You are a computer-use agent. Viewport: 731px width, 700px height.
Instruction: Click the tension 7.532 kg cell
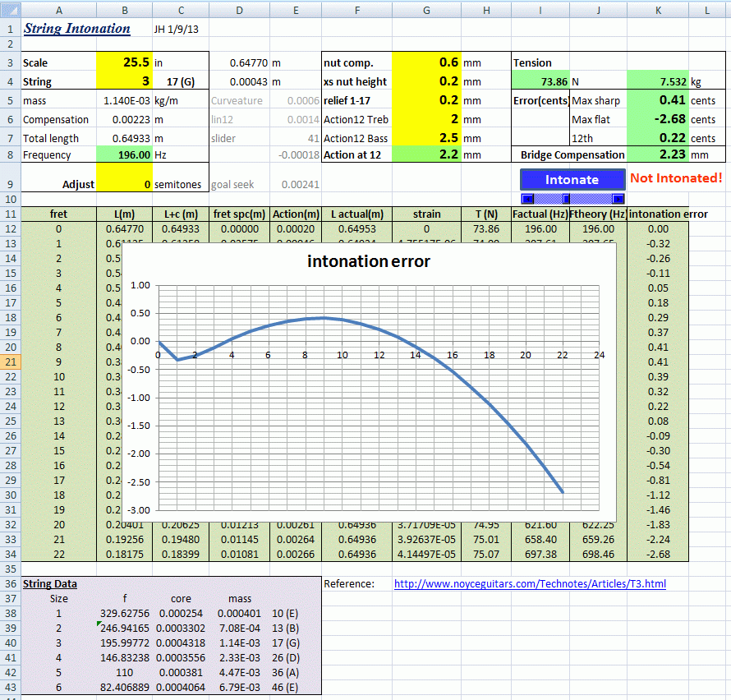point(658,81)
